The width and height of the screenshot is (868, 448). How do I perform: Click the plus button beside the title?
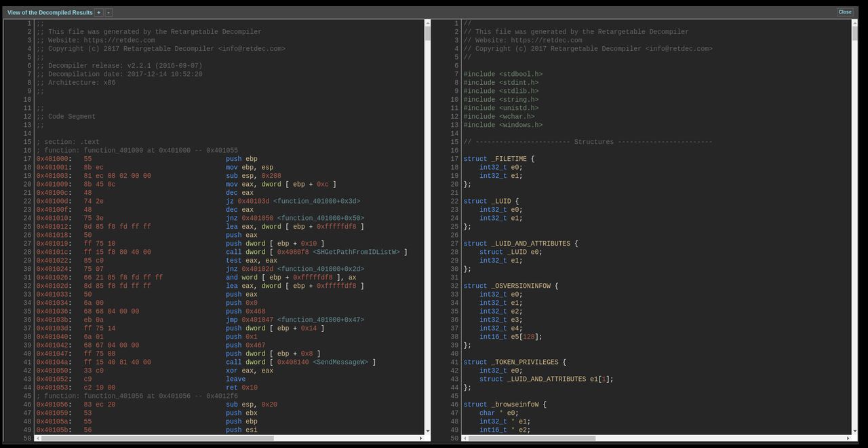pos(99,12)
